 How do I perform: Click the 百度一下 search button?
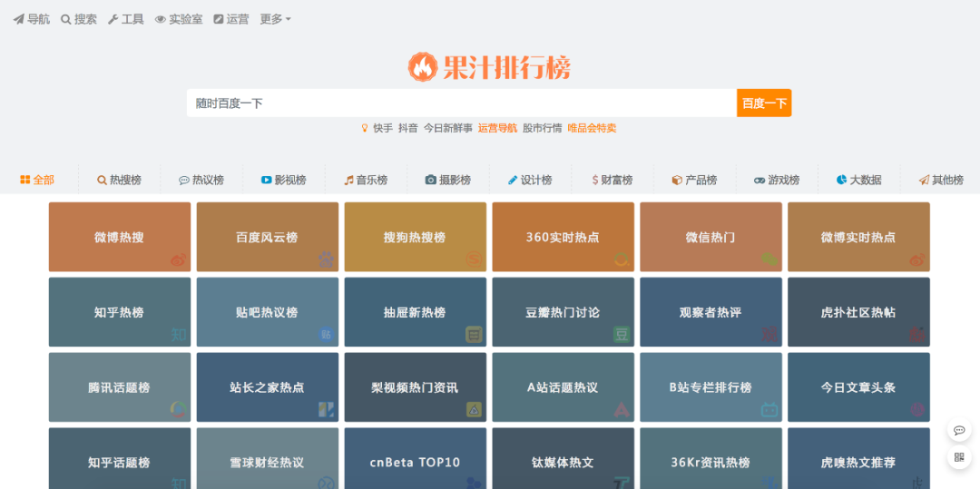(764, 103)
